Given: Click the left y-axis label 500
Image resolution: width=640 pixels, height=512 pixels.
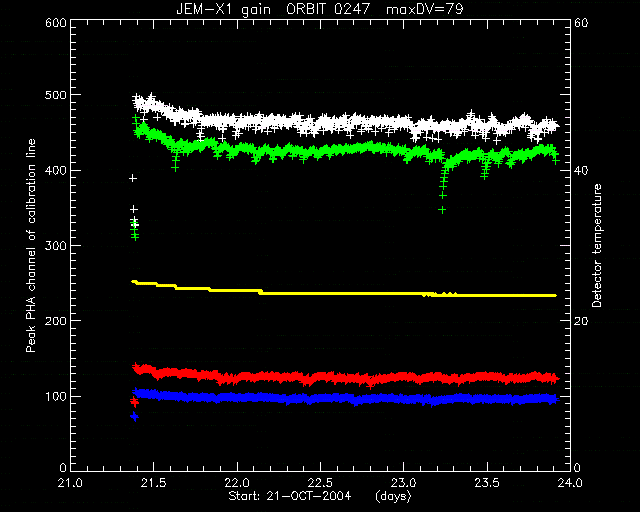Looking at the screenshot, I should (56, 95).
